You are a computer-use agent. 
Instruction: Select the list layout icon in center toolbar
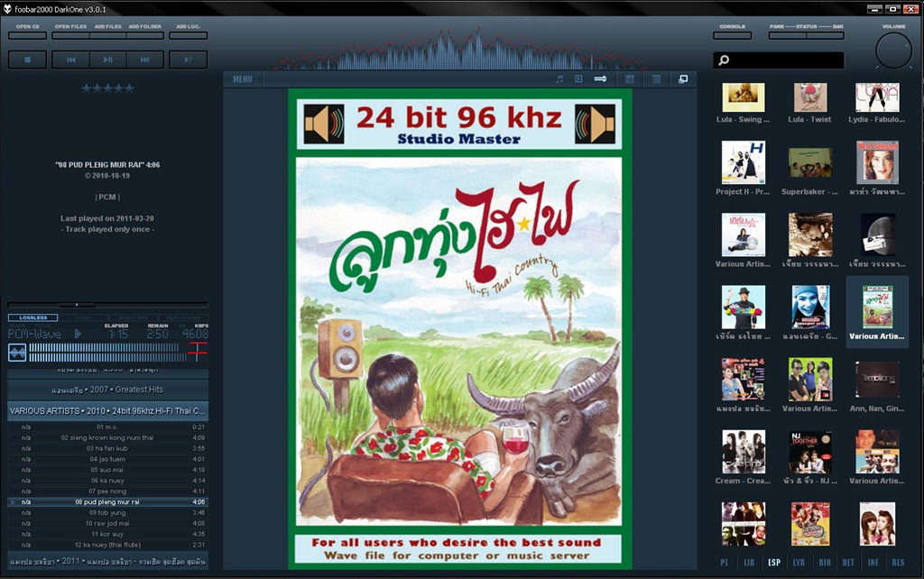pyautogui.click(x=657, y=79)
